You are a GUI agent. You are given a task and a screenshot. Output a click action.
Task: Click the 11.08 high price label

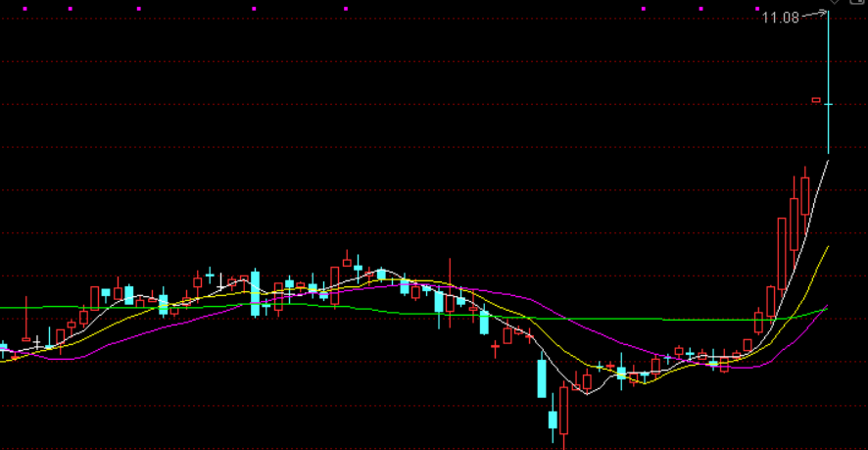[x=781, y=18]
